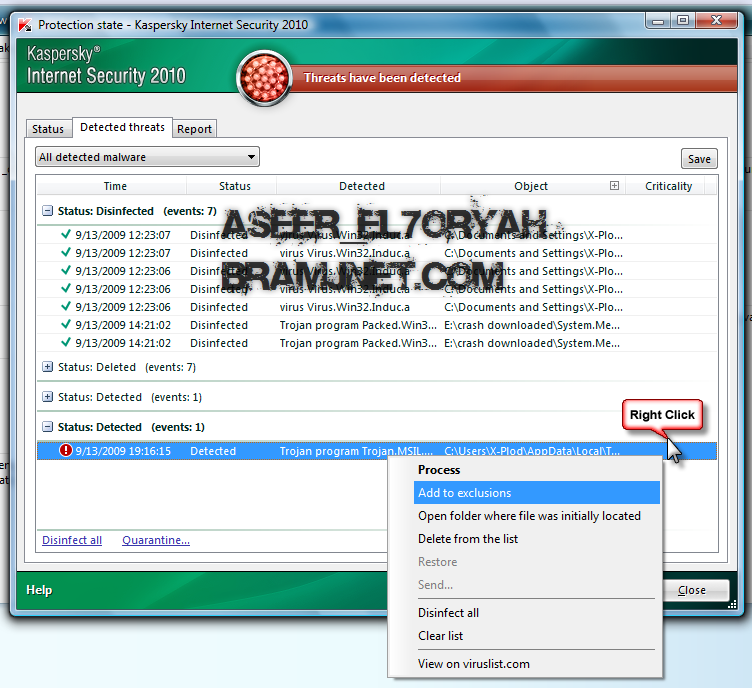Click the red alert icon on 19:16:15 row
Screen dimensions: 752x688
pos(65,451)
